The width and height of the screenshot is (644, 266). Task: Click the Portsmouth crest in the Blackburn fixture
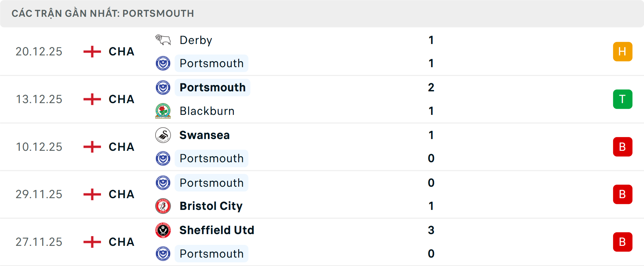[163, 87]
